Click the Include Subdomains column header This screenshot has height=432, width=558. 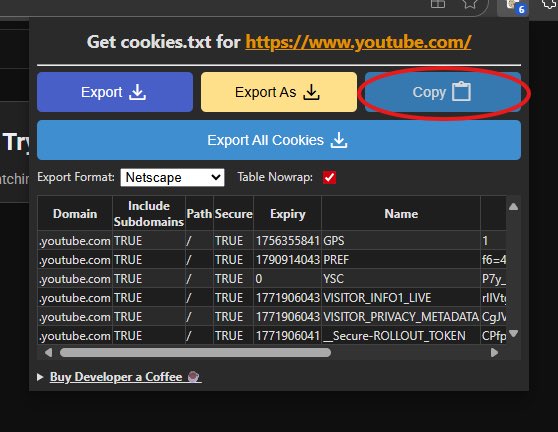tap(149, 214)
